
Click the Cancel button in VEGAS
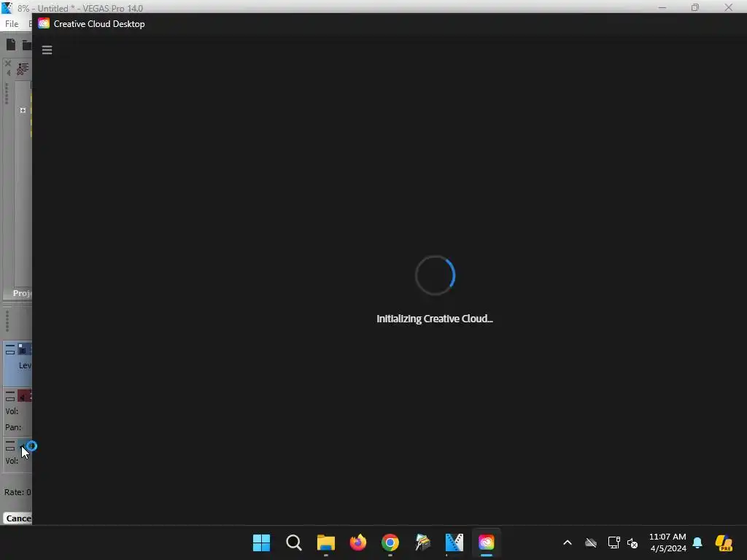18,518
